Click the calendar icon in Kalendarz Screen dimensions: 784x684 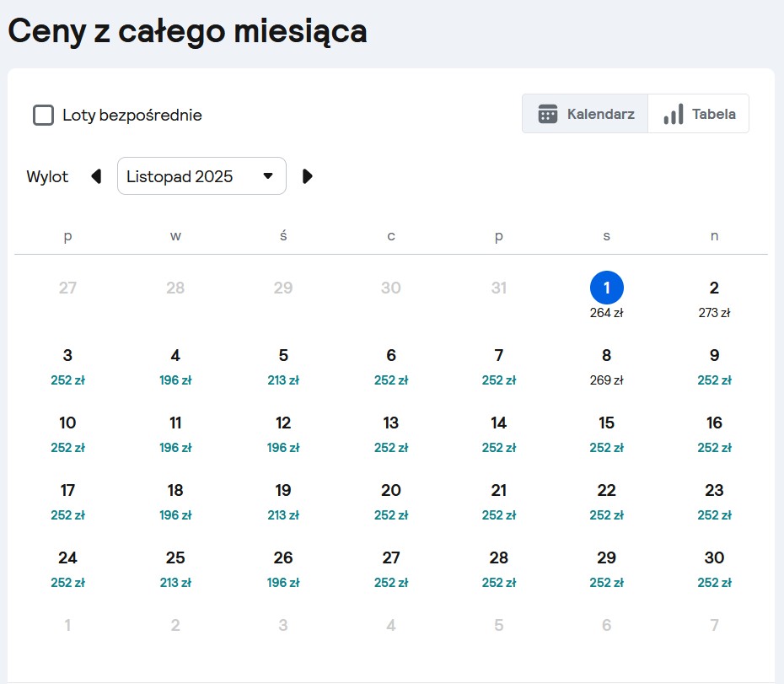pos(547,114)
